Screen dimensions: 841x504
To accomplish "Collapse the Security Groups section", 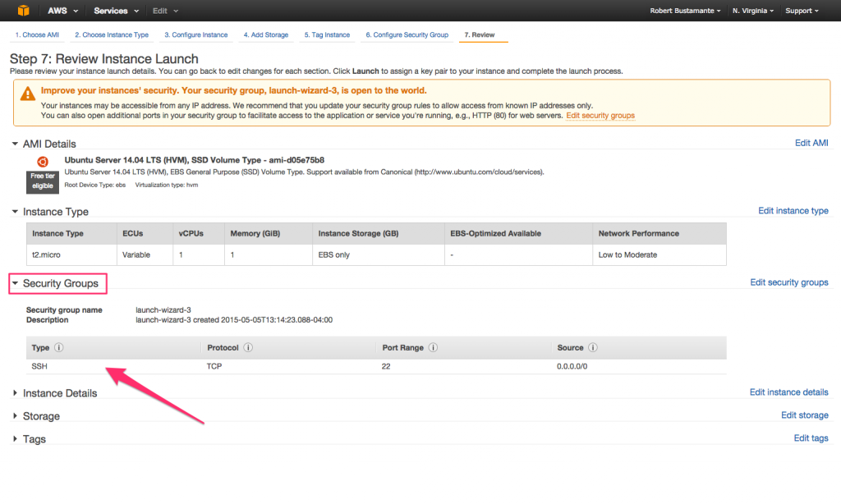I will (x=15, y=283).
